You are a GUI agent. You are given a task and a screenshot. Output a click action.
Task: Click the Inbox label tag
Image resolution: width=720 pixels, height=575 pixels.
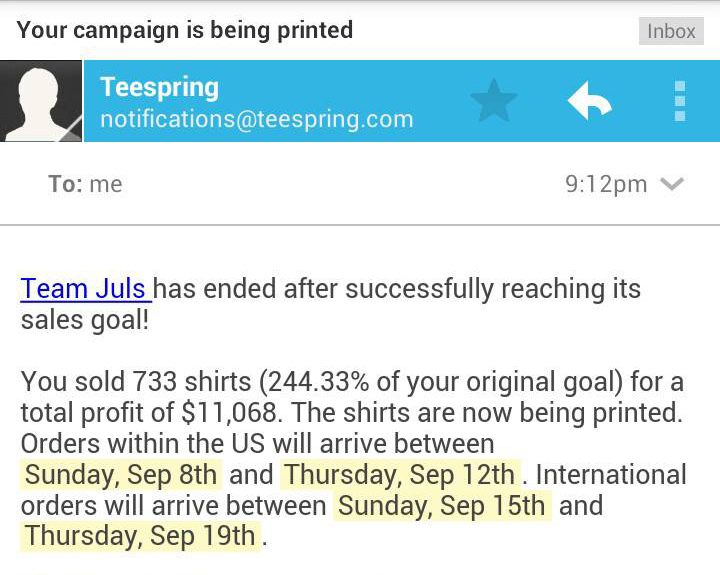click(670, 31)
